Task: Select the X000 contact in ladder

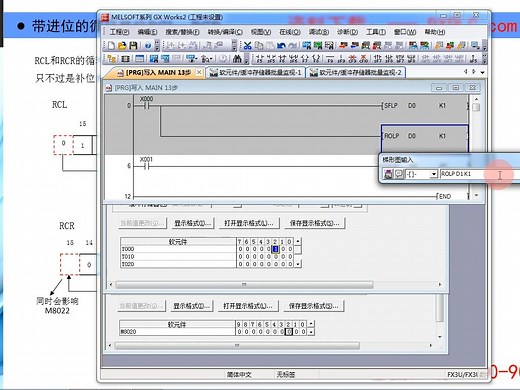Action: 146,105
